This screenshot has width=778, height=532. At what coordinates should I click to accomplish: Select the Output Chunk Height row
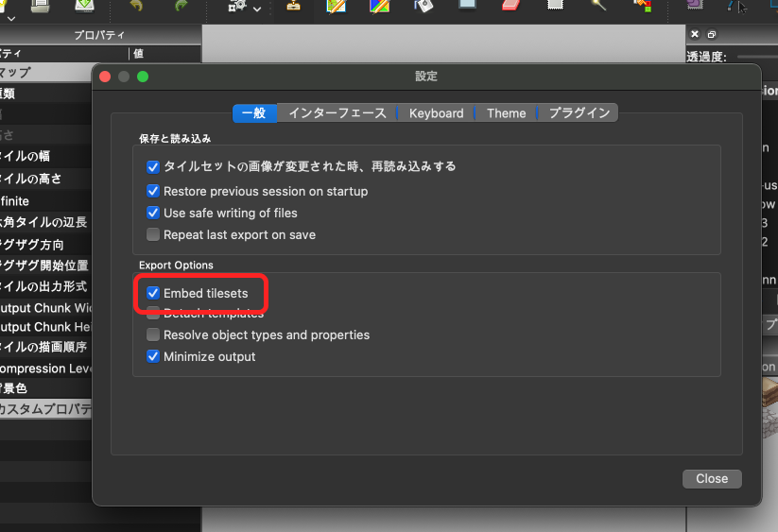pyautogui.click(x=46, y=327)
